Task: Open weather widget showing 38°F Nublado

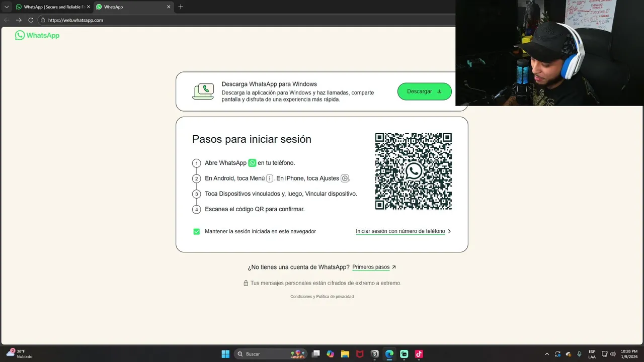Action: click(19, 354)
